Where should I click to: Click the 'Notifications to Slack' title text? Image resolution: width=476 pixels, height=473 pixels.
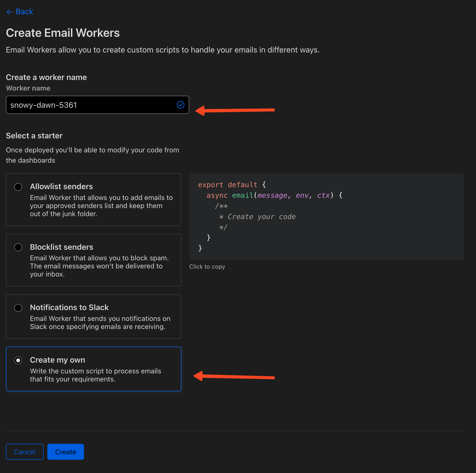pos(69,307)
